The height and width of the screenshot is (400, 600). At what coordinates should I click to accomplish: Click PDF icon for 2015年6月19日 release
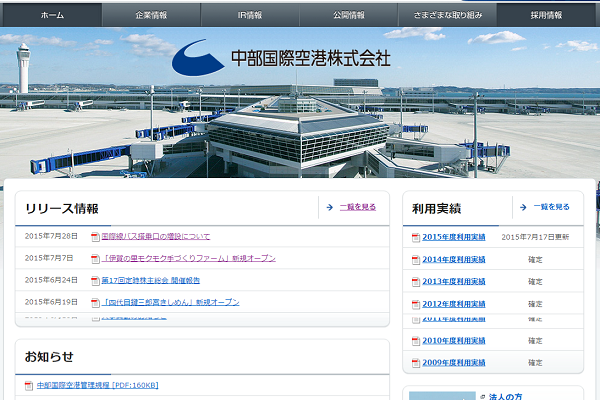95,303
